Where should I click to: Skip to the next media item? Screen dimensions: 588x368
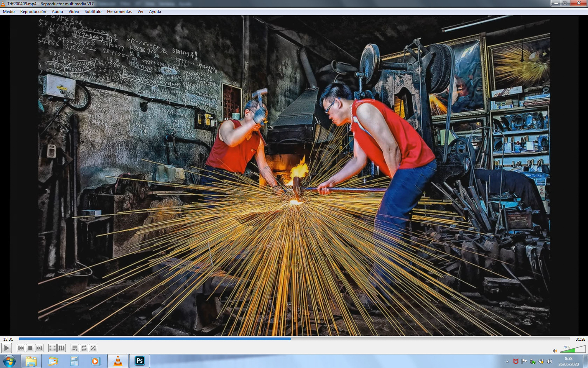click(x=39, y=348)
